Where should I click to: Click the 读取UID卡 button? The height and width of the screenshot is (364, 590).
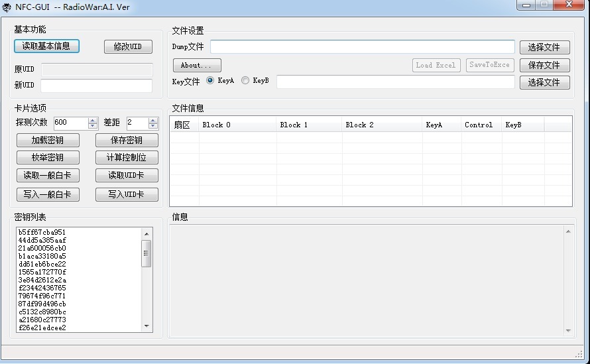pyautogui.click(x=127, y=176)
